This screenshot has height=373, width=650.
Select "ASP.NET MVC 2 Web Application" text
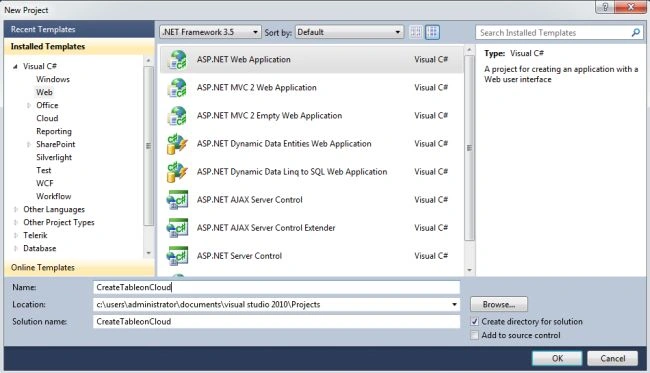[257, 88]
